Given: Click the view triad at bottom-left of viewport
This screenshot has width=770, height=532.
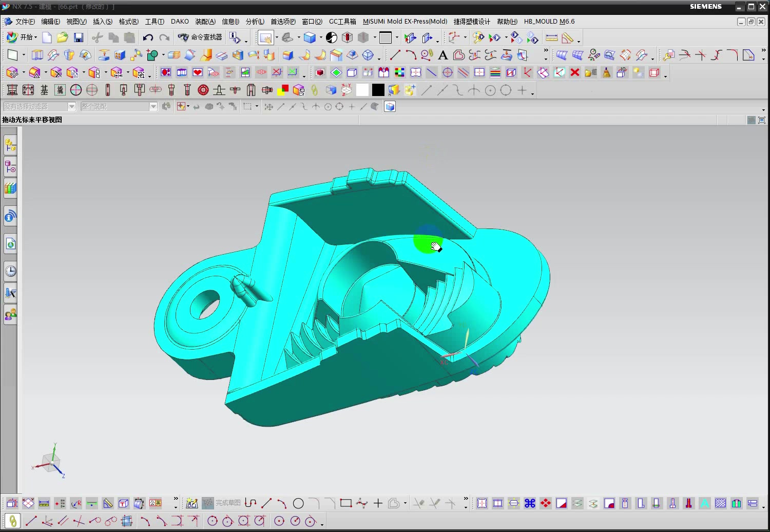Looking at the screenshot, I should tap(49, 462).
